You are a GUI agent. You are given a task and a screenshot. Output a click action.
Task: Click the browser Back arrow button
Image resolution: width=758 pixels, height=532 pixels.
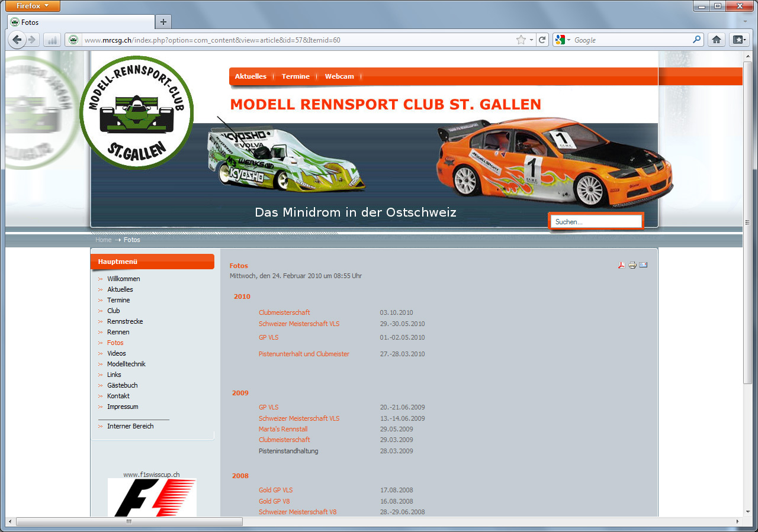(17, 40)
